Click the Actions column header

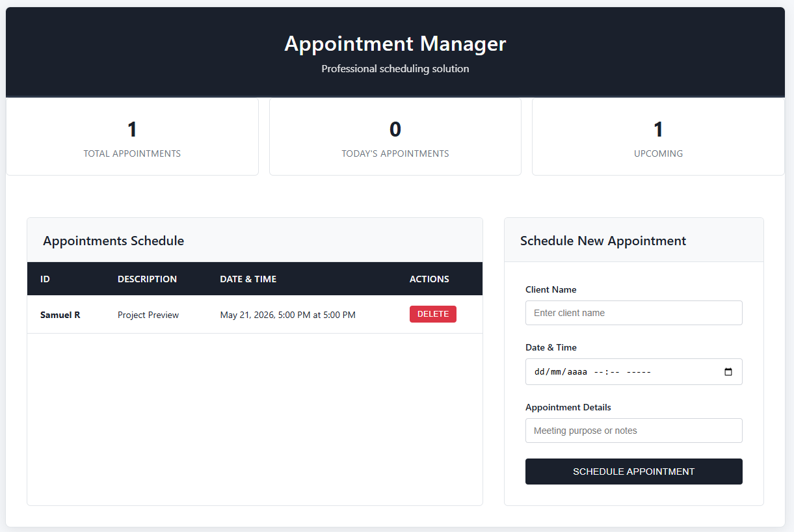coord(429,279)
